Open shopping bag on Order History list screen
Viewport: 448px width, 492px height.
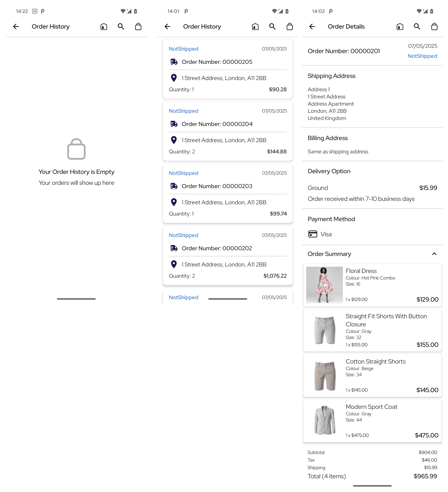point(290,27)
